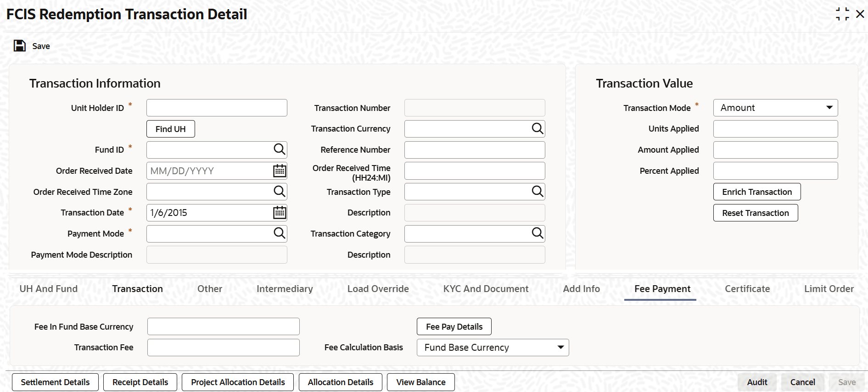This screenshot has width=868, height=392.
Task: Click the Cancel button
Action: (802, 382)
